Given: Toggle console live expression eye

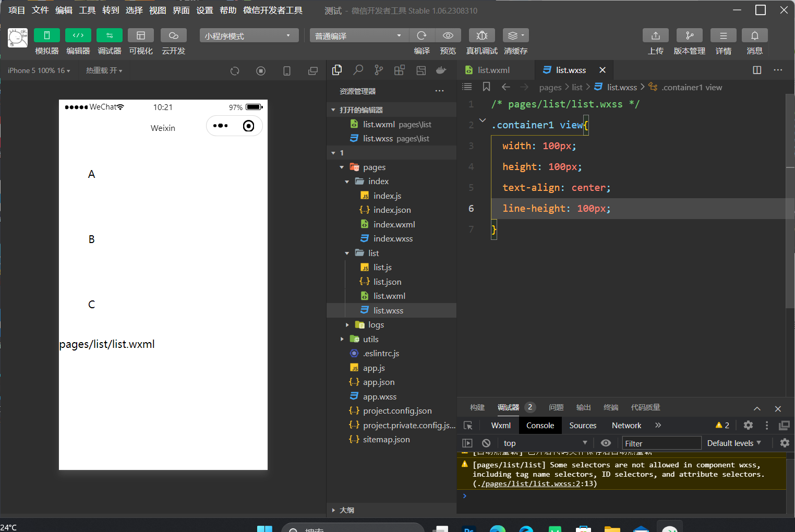Looking at the screenshot, I should click(606, 443).
